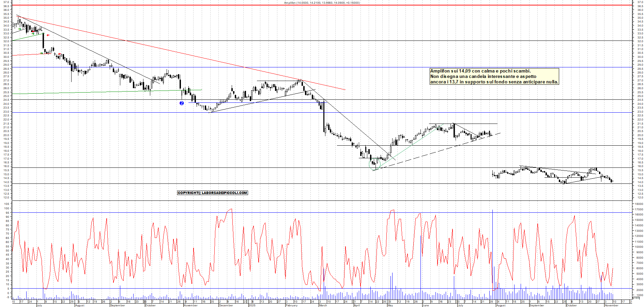644x307 pixels.
Task: Click the 36.5 price label on the right axis
Action: (x=641, y=6)
